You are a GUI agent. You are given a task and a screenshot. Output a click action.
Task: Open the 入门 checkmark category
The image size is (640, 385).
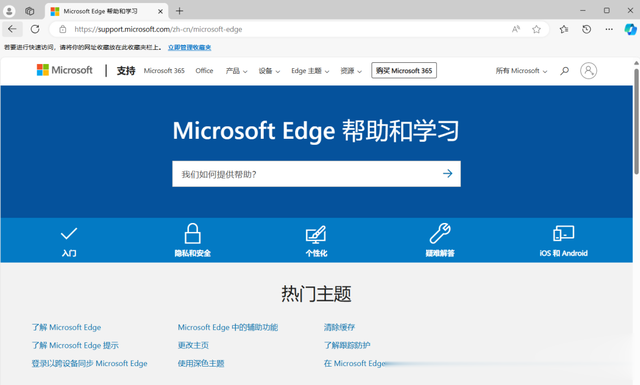69,240
